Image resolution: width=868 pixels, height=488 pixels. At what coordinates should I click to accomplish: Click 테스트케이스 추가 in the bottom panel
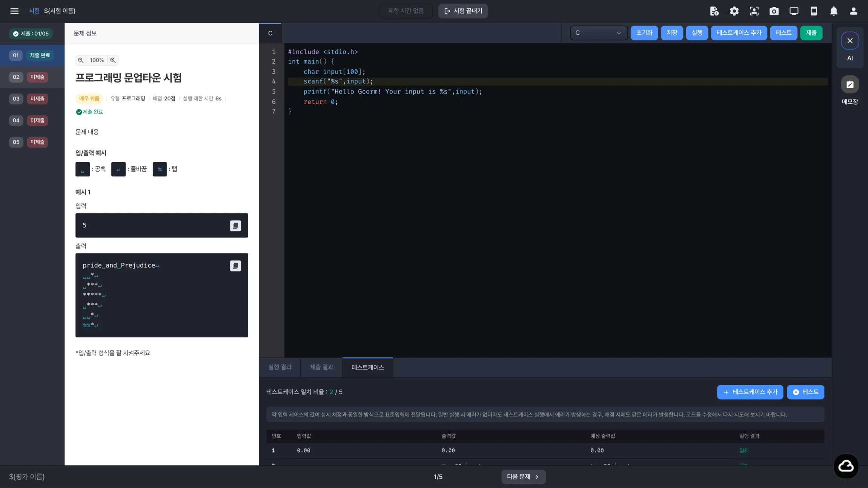750,392
